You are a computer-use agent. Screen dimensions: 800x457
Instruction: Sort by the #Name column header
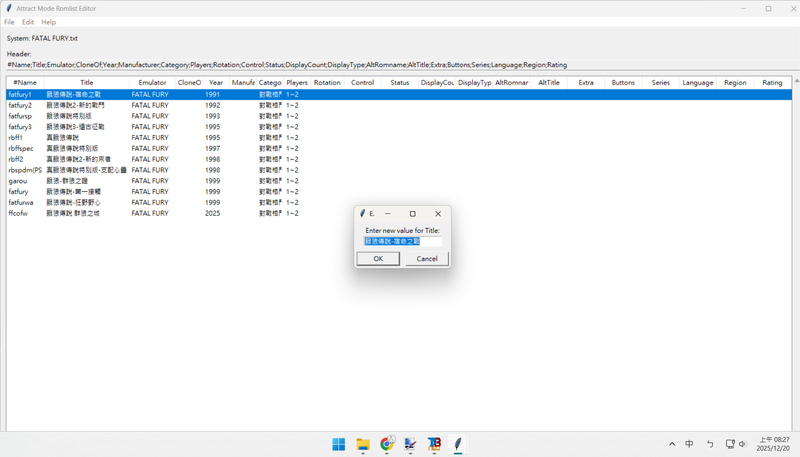coord(25,82)
